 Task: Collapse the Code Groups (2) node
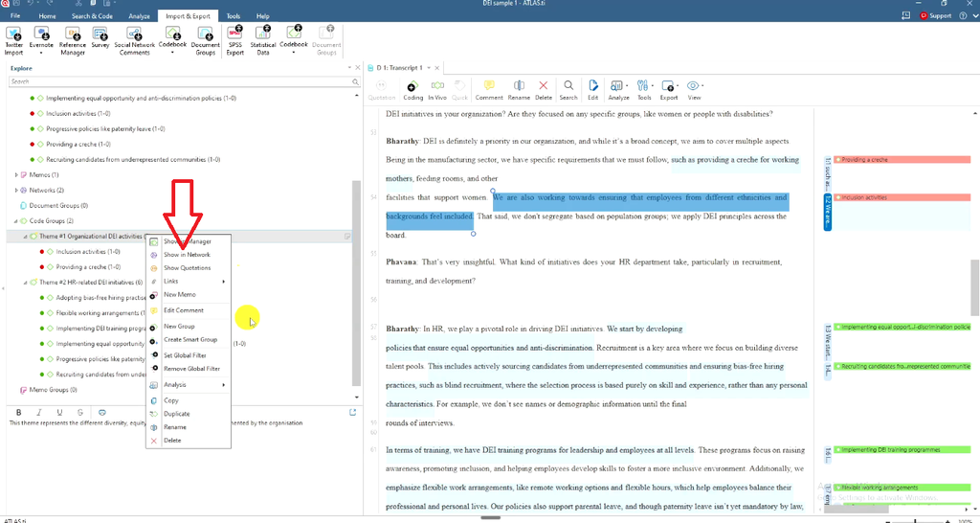click(16, 221)
